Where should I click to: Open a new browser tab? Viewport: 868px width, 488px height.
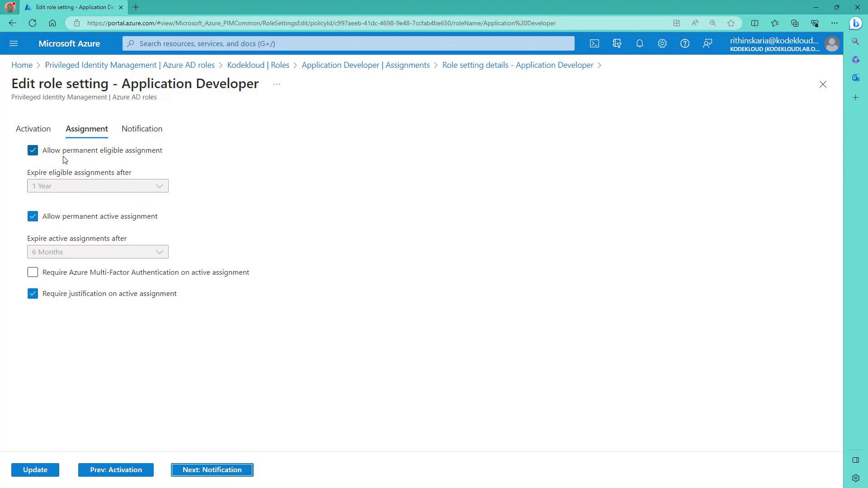pos(136,7)
